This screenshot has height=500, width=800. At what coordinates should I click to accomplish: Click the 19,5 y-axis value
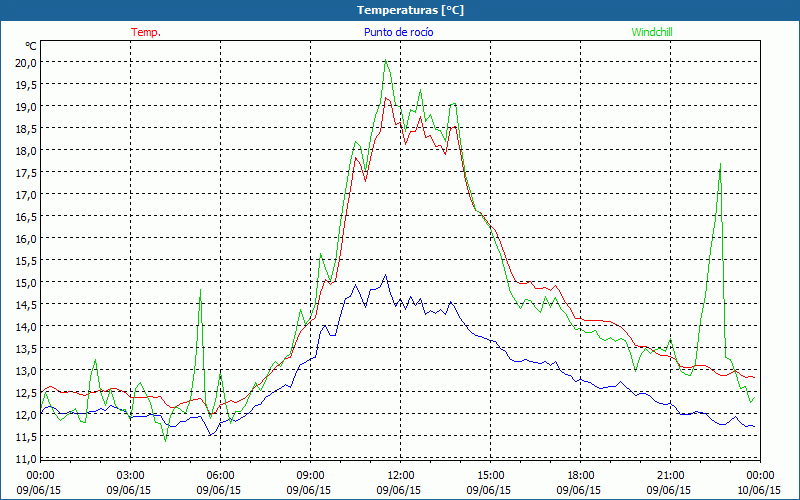[26, 85]
